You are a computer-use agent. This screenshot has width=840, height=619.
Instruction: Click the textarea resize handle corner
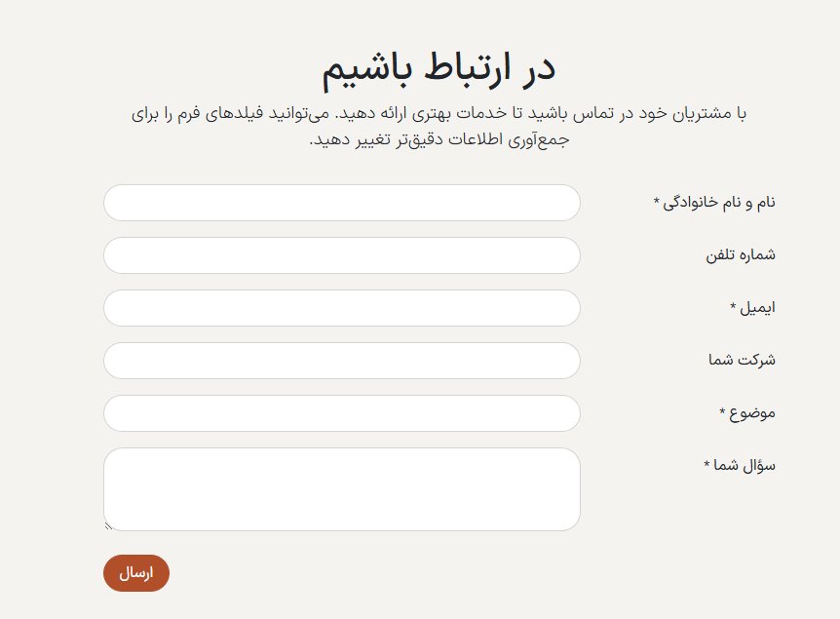[108, 526]
